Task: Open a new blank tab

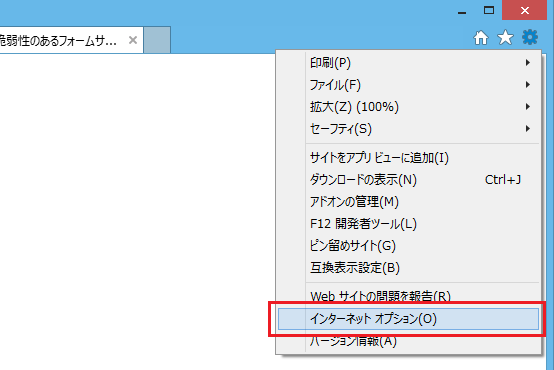Action: [x=157, y=40]
